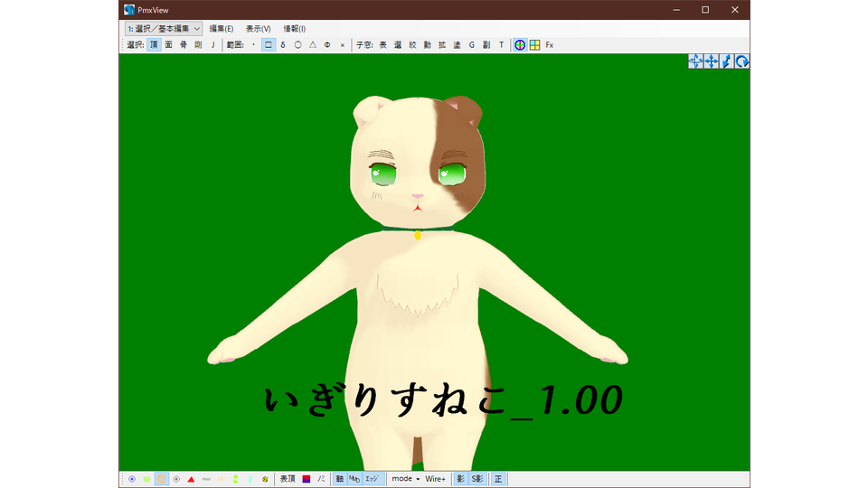Toggle J joint selection
Screen dimensions: 868x488
point(213,45)
